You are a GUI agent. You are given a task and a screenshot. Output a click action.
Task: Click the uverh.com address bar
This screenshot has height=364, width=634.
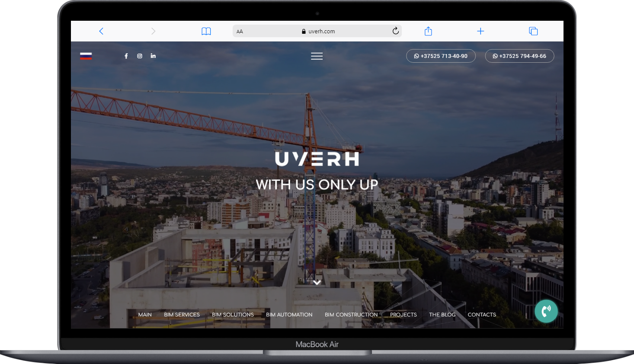click(317, 31)
